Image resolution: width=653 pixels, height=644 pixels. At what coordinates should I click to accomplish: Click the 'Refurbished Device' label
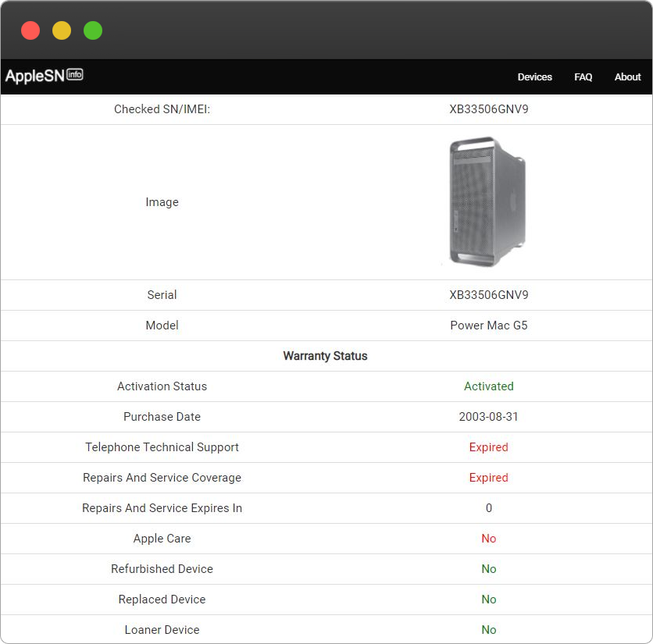tap(162, 568)
